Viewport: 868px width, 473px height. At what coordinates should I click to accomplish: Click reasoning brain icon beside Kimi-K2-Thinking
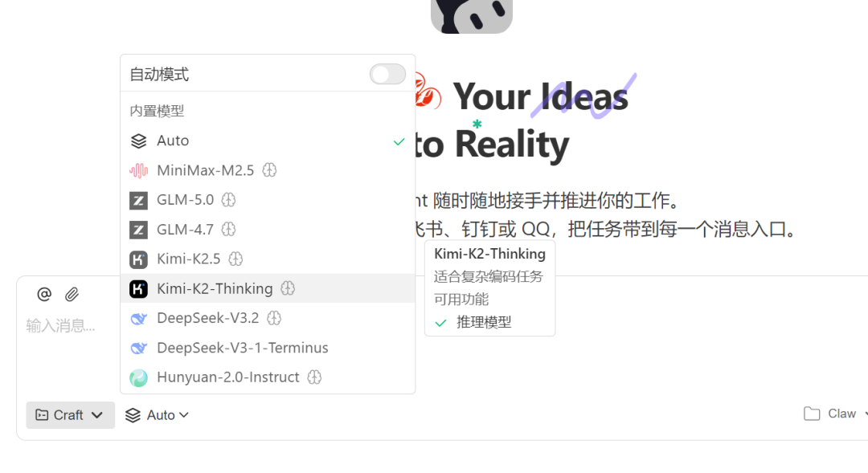click(287, 288)
